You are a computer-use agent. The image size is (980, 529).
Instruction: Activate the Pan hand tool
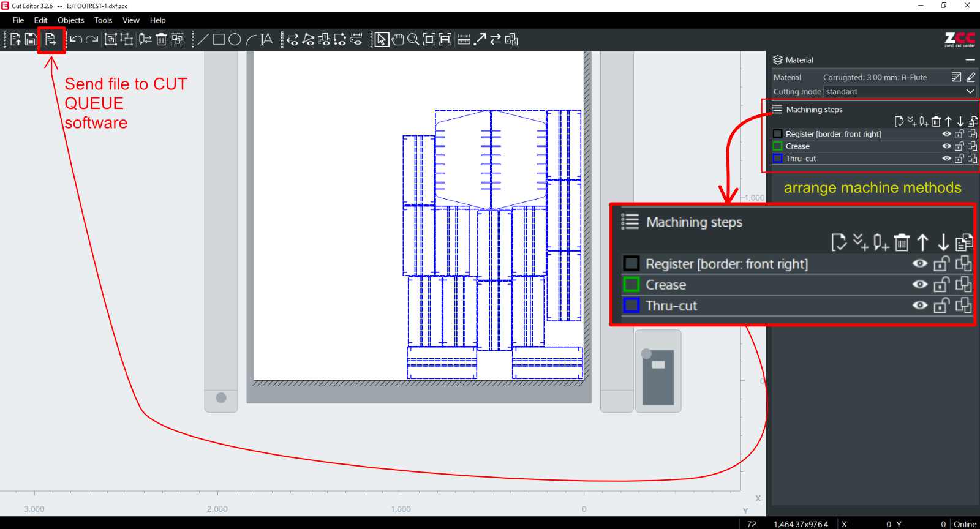tap(398, 40)
